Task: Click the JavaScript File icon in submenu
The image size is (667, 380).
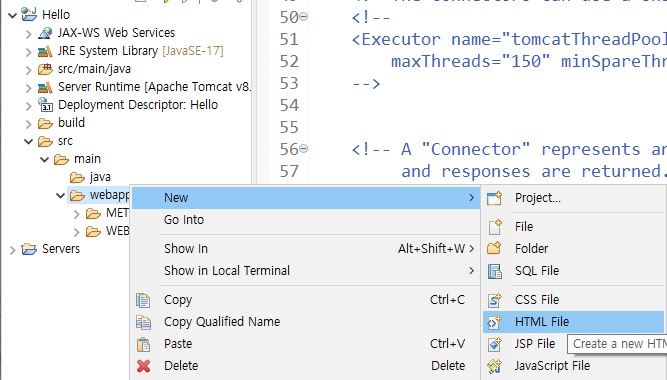Action: click(495, 366)
